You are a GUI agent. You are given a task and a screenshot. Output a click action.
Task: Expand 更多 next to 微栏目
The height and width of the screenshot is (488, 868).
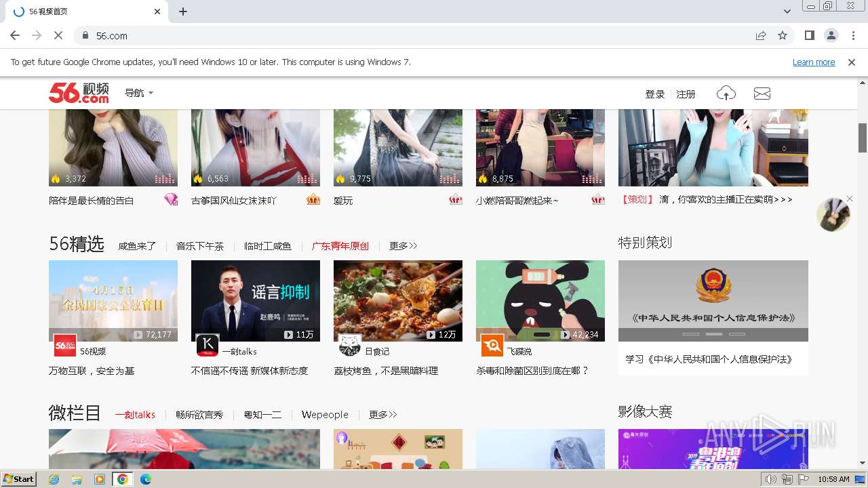pyautogui.click(x=383, y=415)
